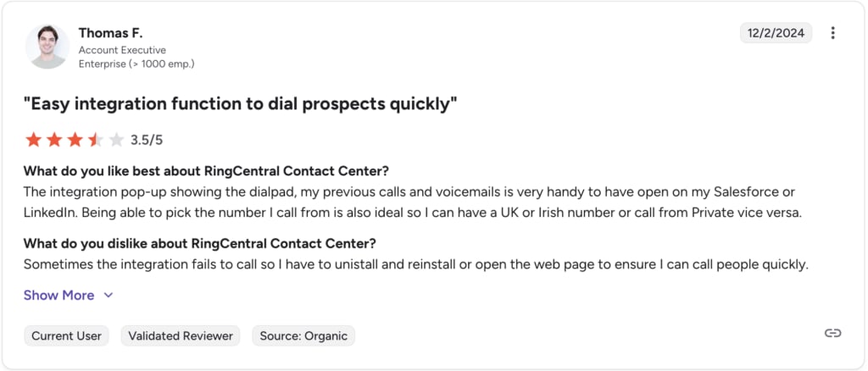The image size is (868, 371).
Task: Click the 'What do you dislike' heading
Action: point(200,243)
